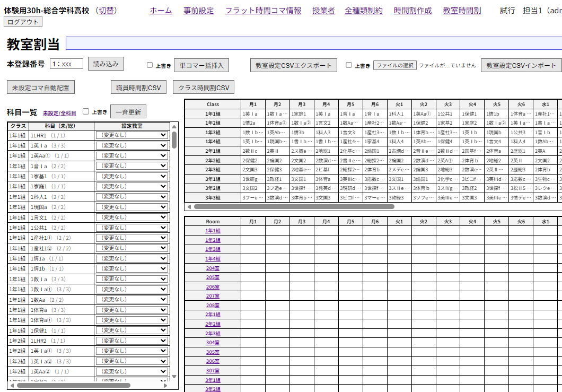Export classroom settings via 教室設定CSVエクスポート
Image resolution: width=562 pixels, height=392 pixels.
293,65
